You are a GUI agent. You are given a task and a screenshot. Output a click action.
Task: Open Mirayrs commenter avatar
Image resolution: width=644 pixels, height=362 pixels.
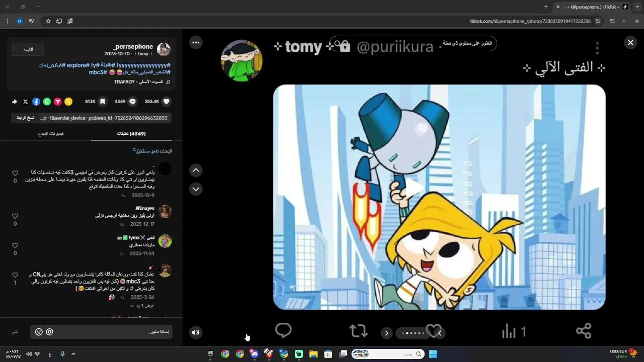click(165, 211)
